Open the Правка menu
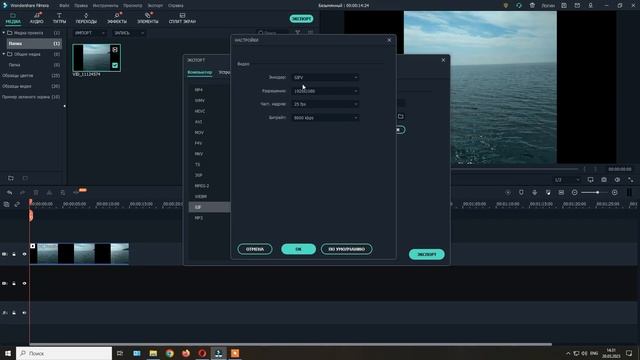The width and height of the screenshot is (640, 360). (x=81, y=6)
